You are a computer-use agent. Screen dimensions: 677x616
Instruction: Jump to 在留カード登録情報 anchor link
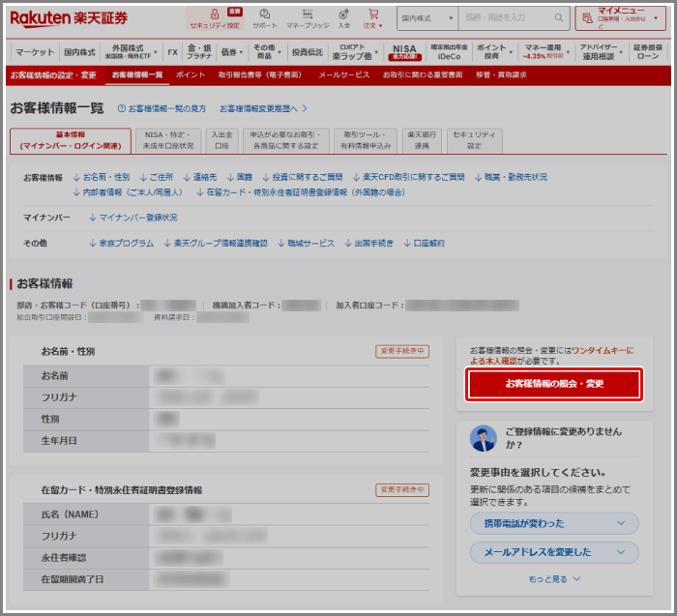pyautogui.click(x=301, y=192)
